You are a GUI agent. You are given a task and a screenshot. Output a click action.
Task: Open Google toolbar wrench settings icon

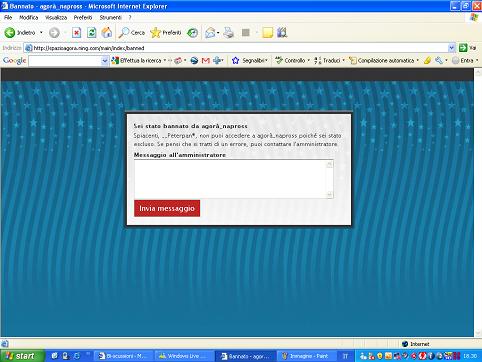tap(439, 61)
